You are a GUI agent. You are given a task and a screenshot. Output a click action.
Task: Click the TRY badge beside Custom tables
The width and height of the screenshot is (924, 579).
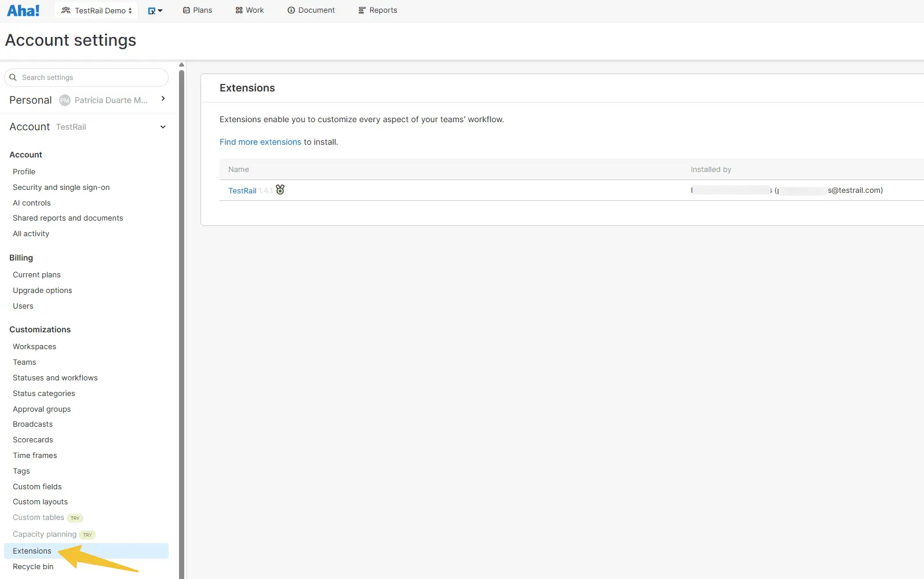[x=75, y=518]
